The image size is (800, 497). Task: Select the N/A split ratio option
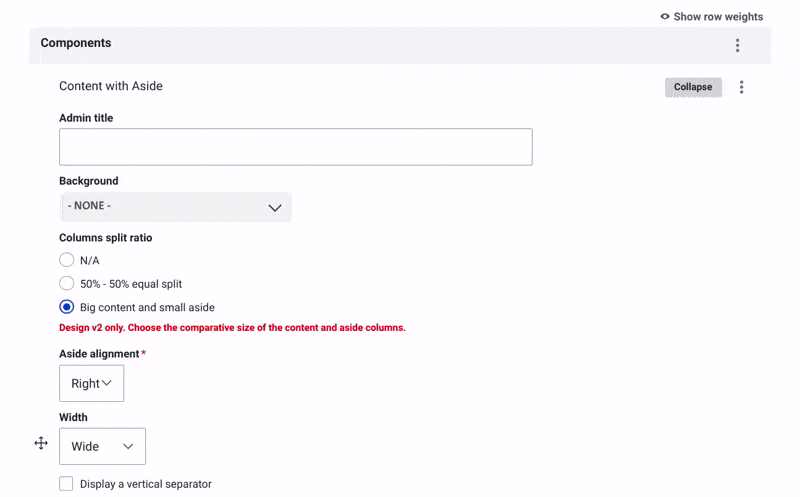click(67, 260)
